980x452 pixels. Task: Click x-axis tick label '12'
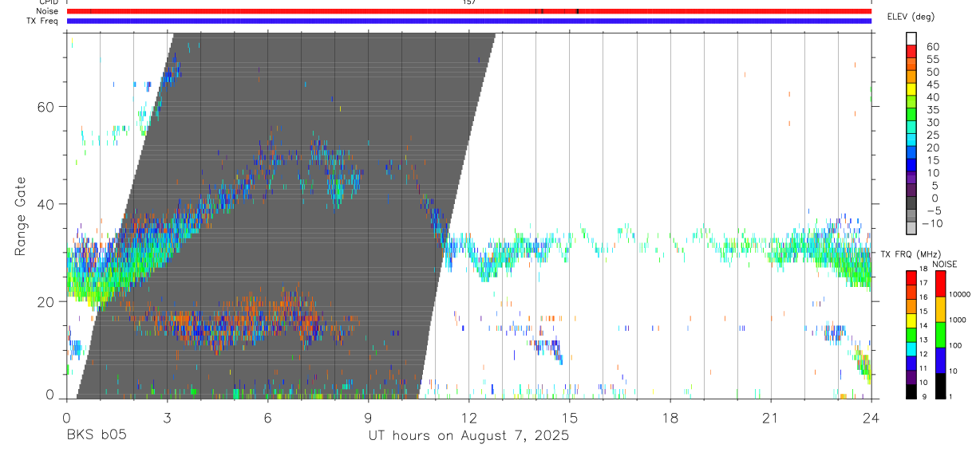point(468,418)
